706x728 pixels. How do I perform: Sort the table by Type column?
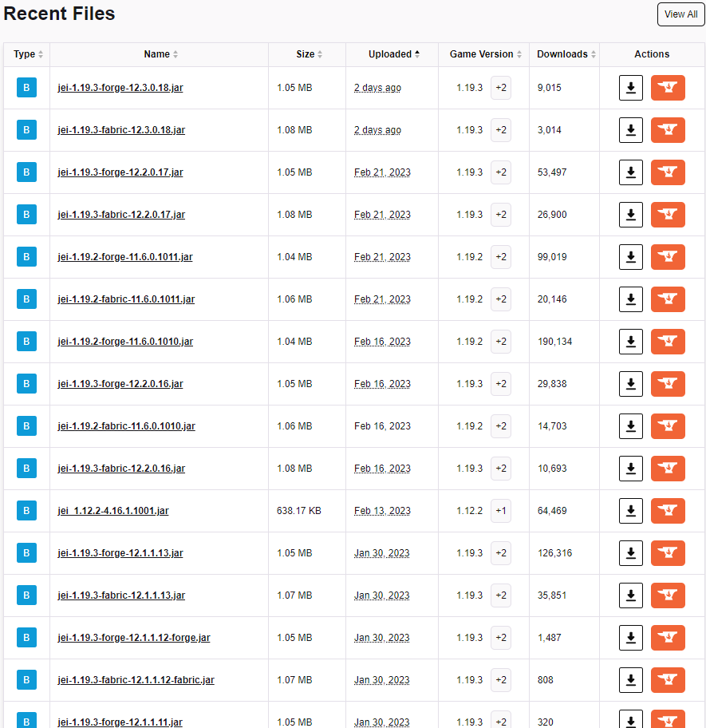point(28,54)
